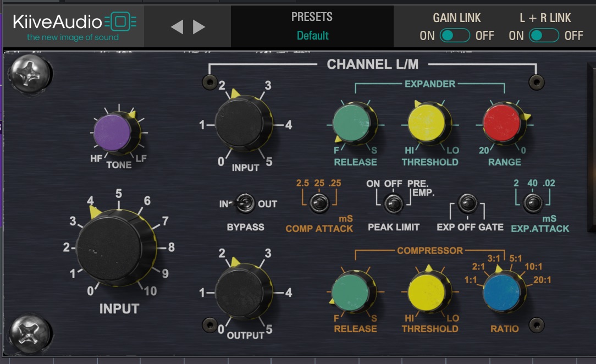Screen dimensions: 596x364
Task: Switch the Peak Limit toggle
Action: point(393,203)
